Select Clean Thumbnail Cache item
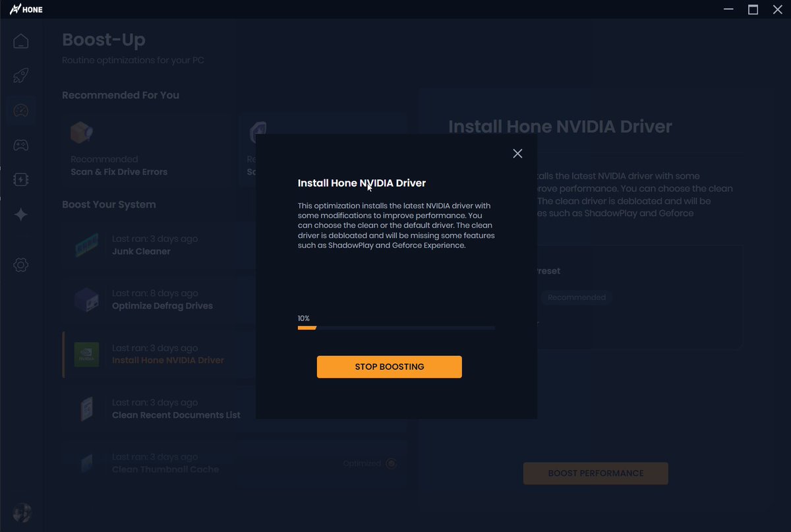The width and height of the screenshot is (791, 532). tap(235, 463)
